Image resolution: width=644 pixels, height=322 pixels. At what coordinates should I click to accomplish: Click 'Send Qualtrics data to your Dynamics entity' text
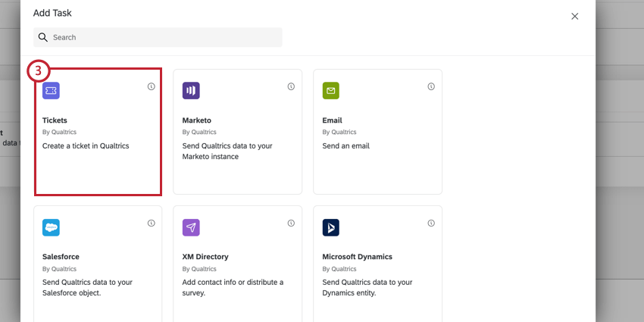367,288
